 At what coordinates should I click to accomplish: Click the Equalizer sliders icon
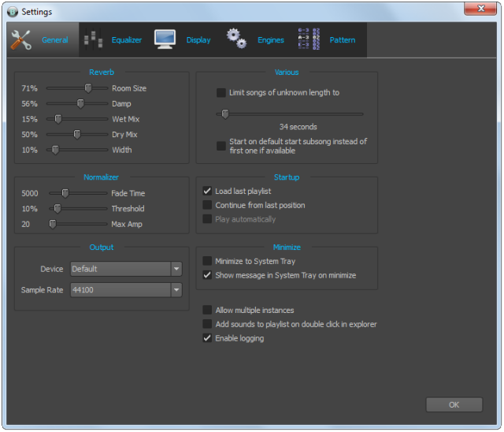pos(93,40)
